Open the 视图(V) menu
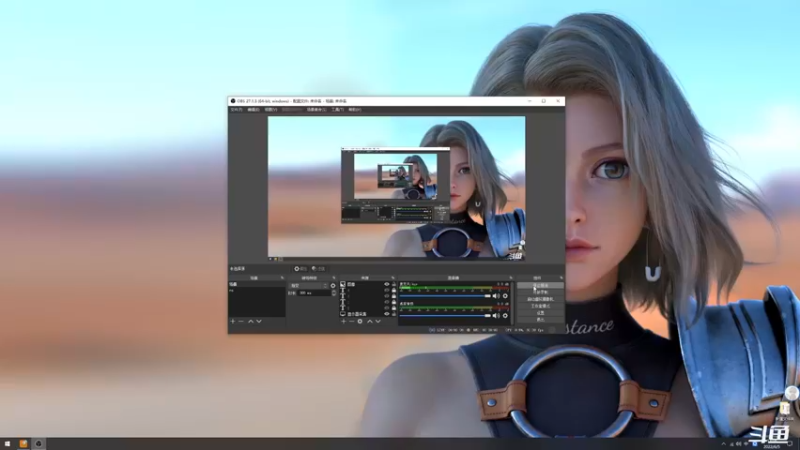This screenshot has height=450, width=800. [x=271, y=110]
